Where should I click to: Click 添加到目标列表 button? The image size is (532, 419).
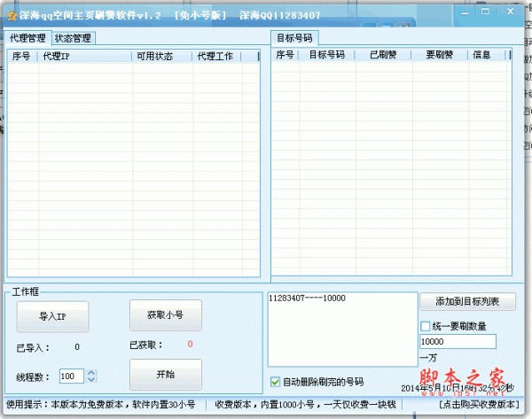tap(467, 301)
